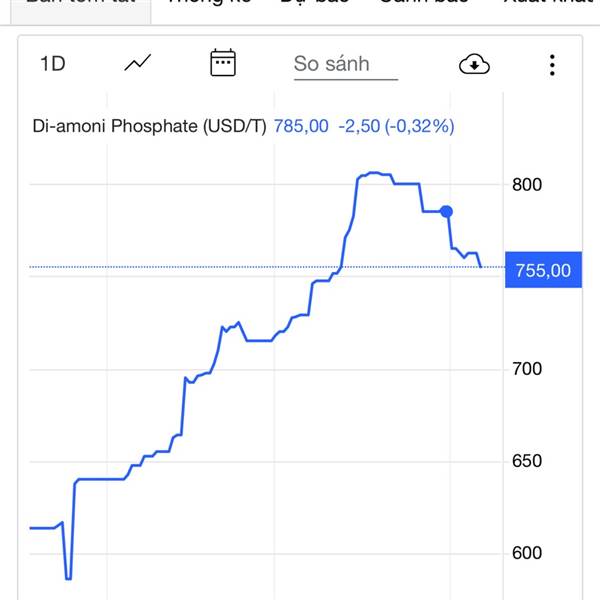
Task: Open the calendar date range picker
Action: pos(223,62)
